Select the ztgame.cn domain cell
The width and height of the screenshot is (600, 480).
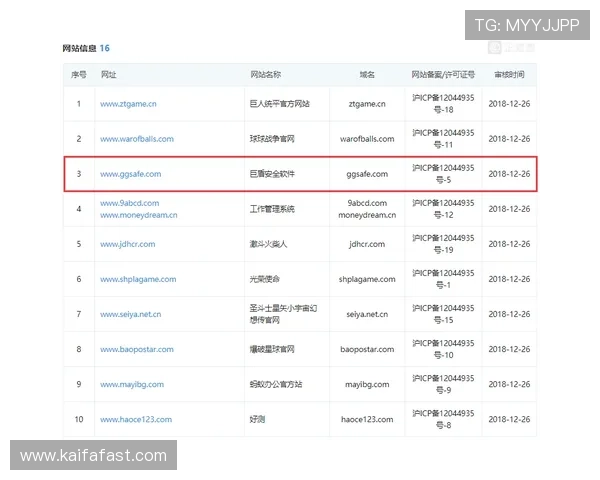[367, 104]
